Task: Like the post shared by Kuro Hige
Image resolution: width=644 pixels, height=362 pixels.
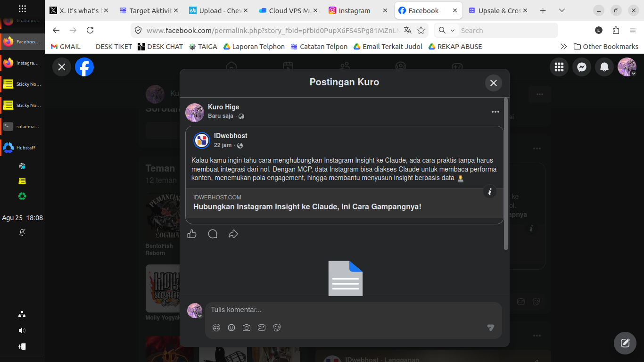Action: tap(192, 234)
